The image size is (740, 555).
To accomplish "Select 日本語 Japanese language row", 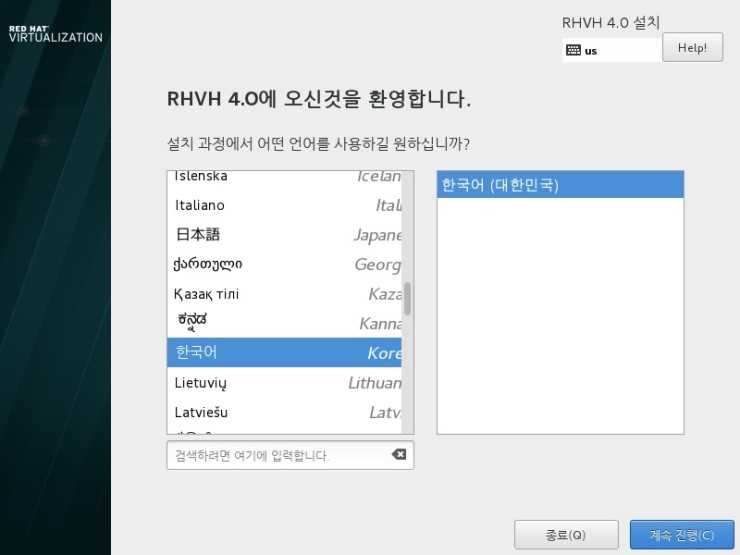I will tap(284, 234).
